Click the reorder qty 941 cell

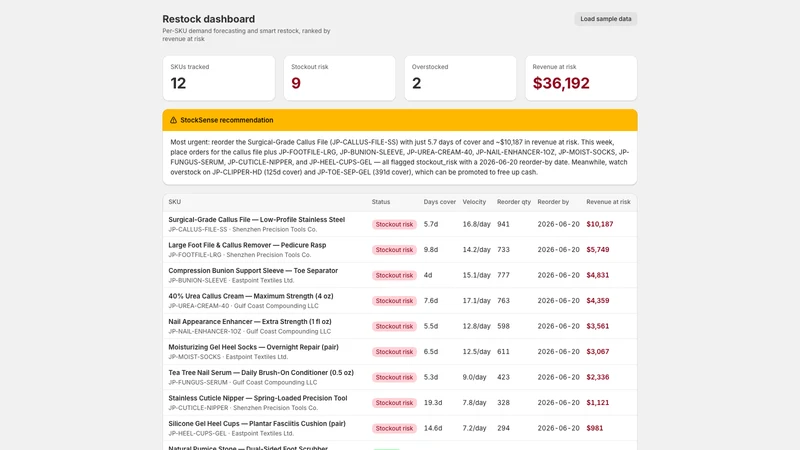coord(503,224)
